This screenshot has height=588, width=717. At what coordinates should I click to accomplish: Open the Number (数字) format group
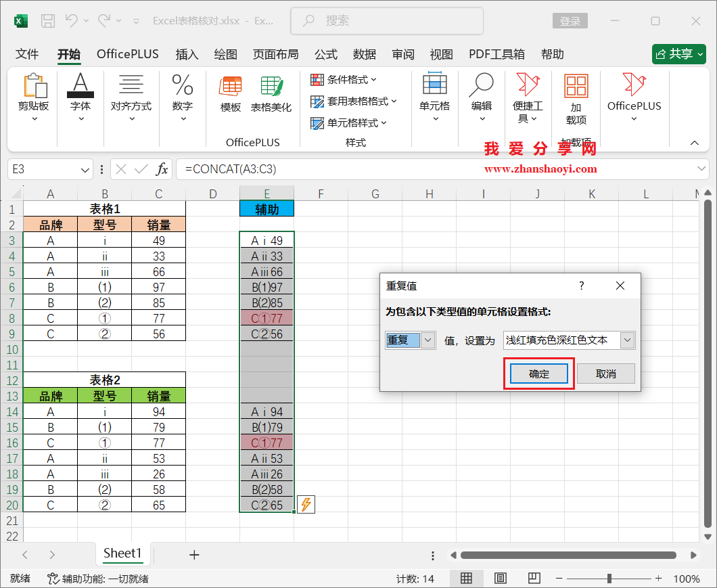[183, 97]
